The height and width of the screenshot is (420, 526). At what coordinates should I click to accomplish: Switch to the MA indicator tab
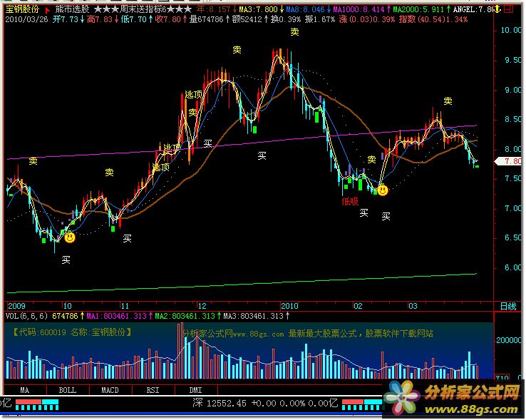click(25, 390)
